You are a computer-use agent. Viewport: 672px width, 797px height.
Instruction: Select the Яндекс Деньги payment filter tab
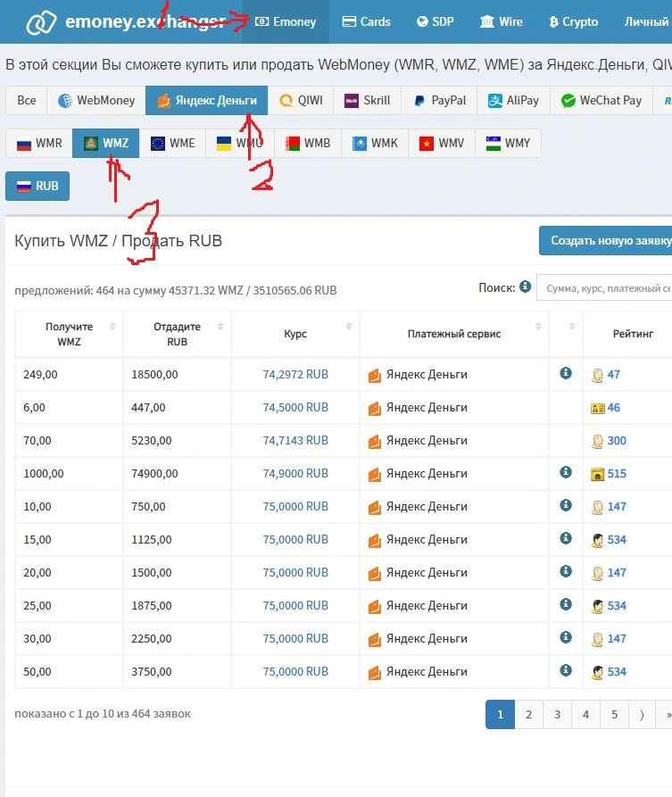tap(207, 101)
